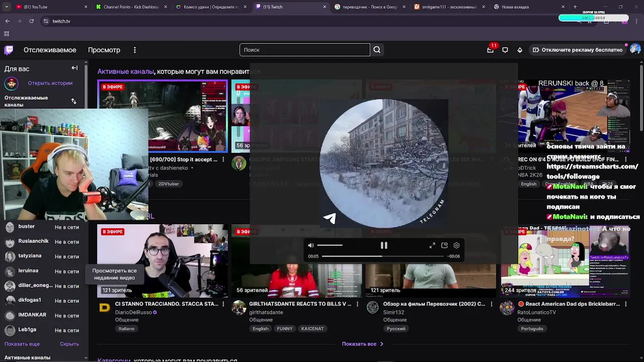Close the YouTube browser tab
644x362 pixels.
[86, 7]
